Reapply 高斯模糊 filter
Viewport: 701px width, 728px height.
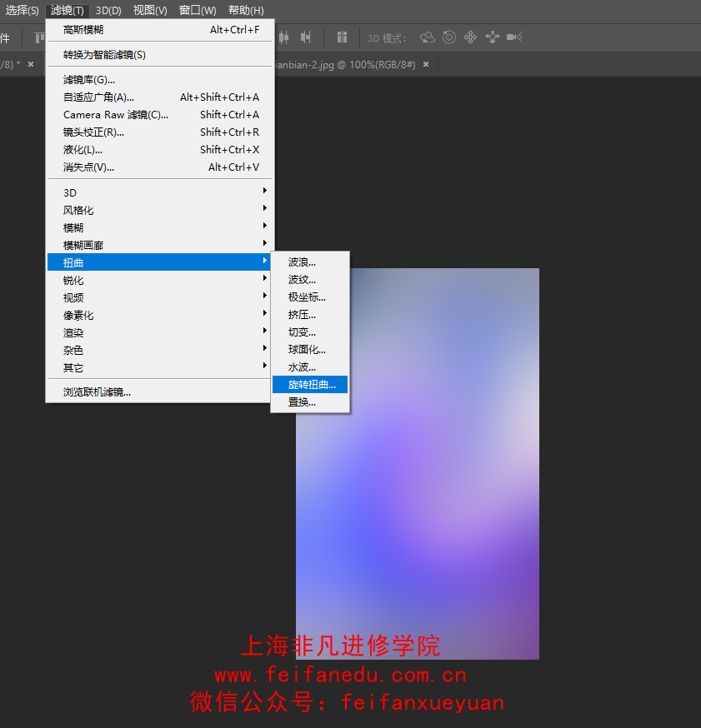[160, 30]
